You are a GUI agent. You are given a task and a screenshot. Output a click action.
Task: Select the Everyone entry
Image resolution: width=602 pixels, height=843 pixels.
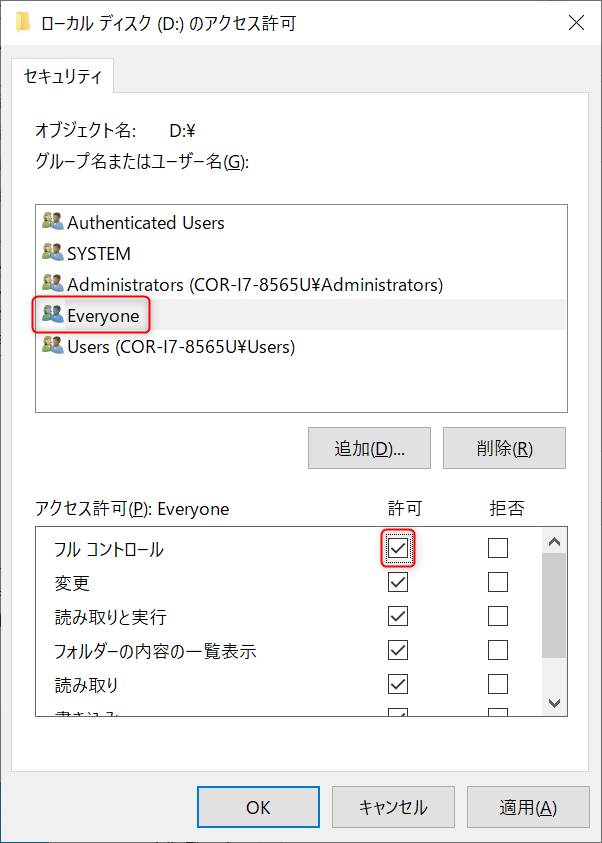[x=301, y=315]
